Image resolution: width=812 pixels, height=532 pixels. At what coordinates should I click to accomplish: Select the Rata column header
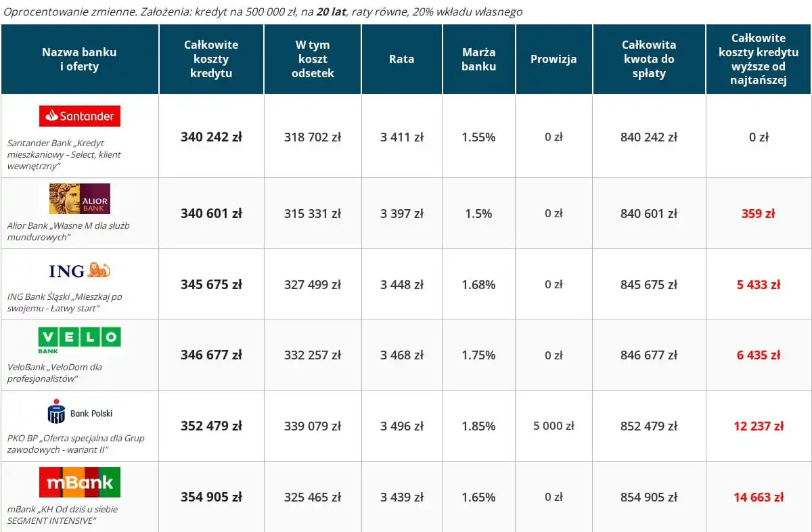coord(401,59)
